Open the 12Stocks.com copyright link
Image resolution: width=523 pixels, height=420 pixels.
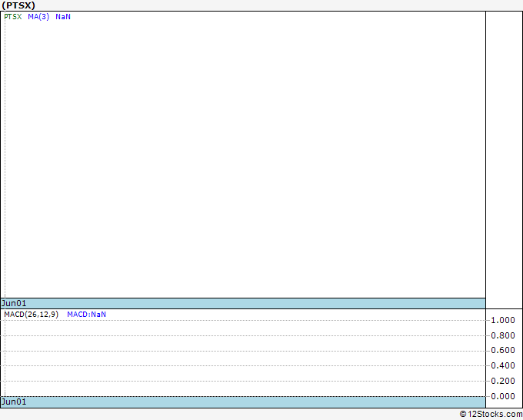491,414
